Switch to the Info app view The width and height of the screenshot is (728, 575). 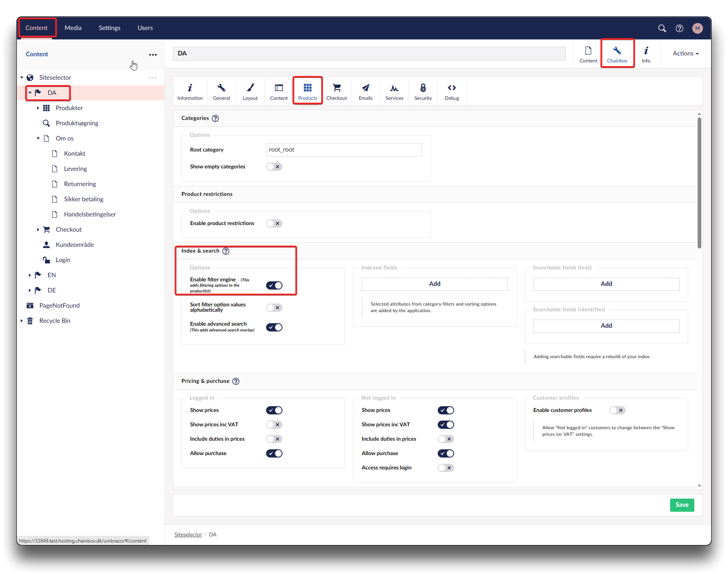[x=646, y=54]
